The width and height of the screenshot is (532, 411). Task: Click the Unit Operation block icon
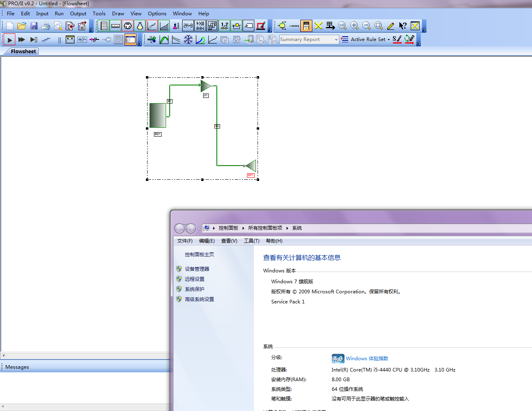point(282,26)
